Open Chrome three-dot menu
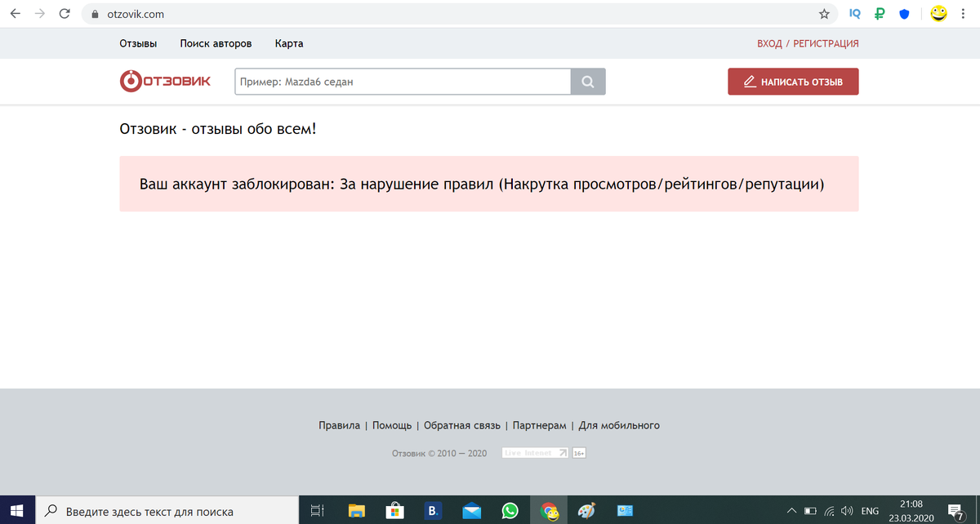Viewport: 980px width, 524px height. (x=964, y=14)
